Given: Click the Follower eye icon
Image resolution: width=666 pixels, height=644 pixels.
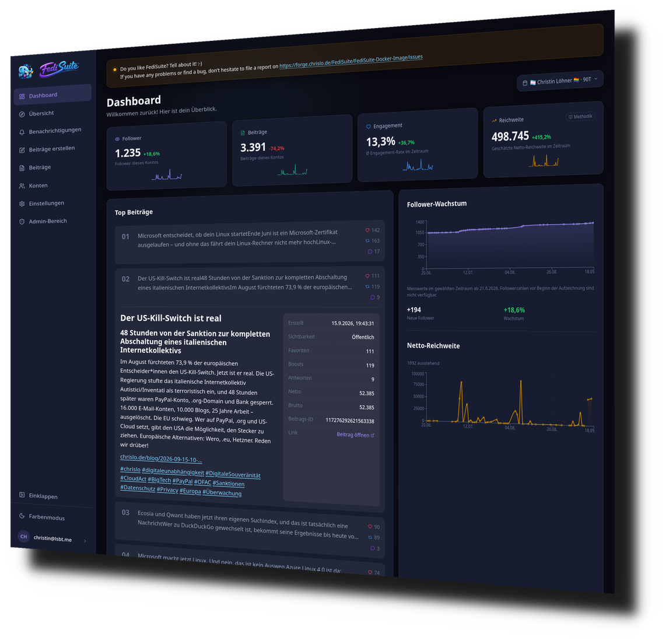Looking at the screenshot, I should [117, 139].
